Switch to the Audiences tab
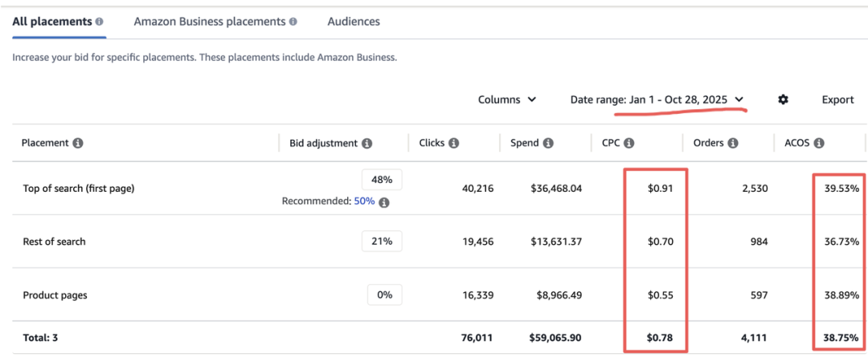Screen dimensions: 868x362 click(x=354, y=22)
